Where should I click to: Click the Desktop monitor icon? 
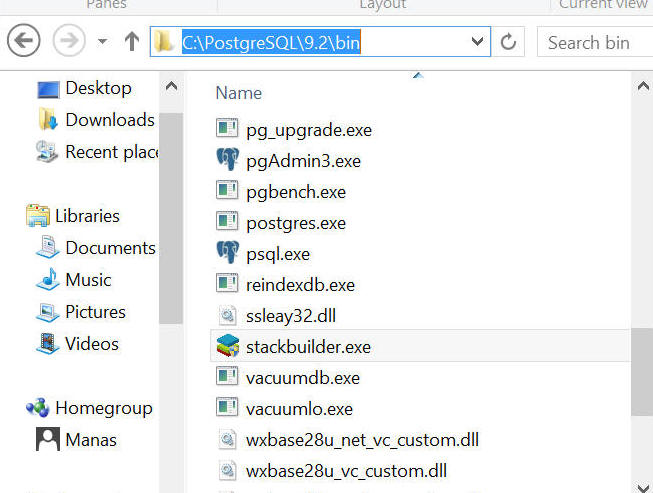coord(48,89)
